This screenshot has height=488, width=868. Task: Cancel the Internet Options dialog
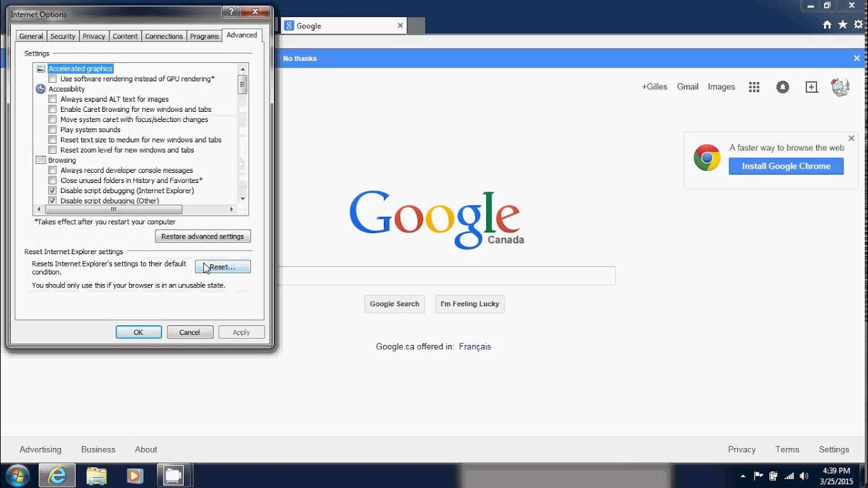click(x=190, y=332)
